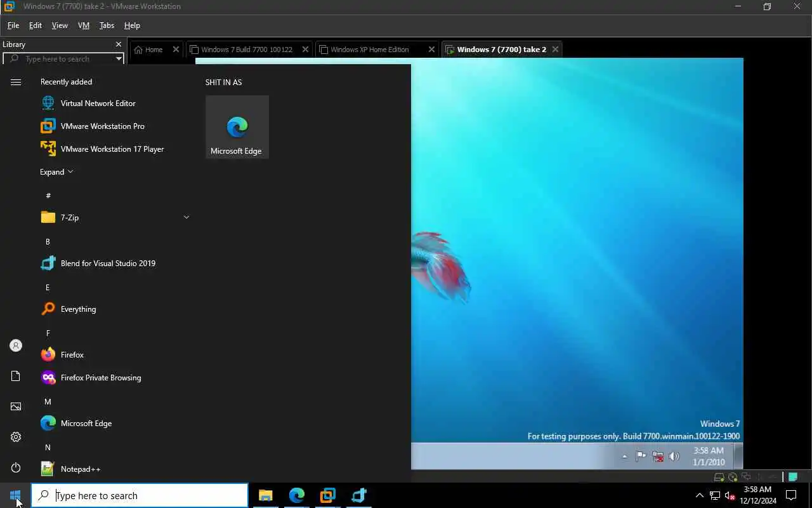Close Windows 7 (7700) take 2 tab

point(555,49)
